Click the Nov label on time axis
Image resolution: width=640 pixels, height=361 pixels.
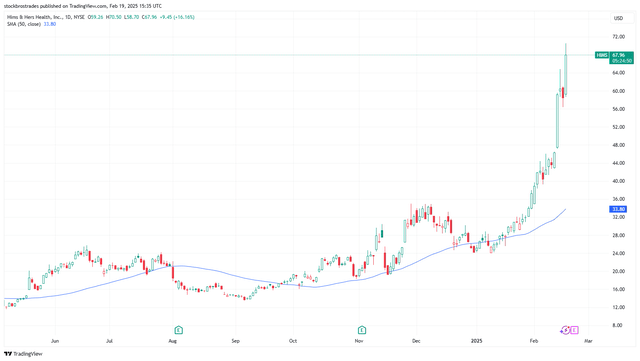tap(358, 341)
